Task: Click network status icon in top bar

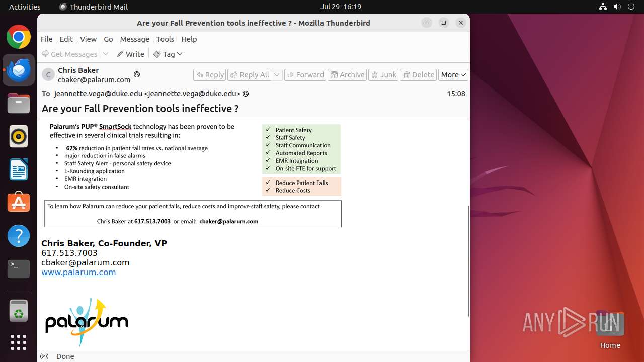Action: click(603, 7)
